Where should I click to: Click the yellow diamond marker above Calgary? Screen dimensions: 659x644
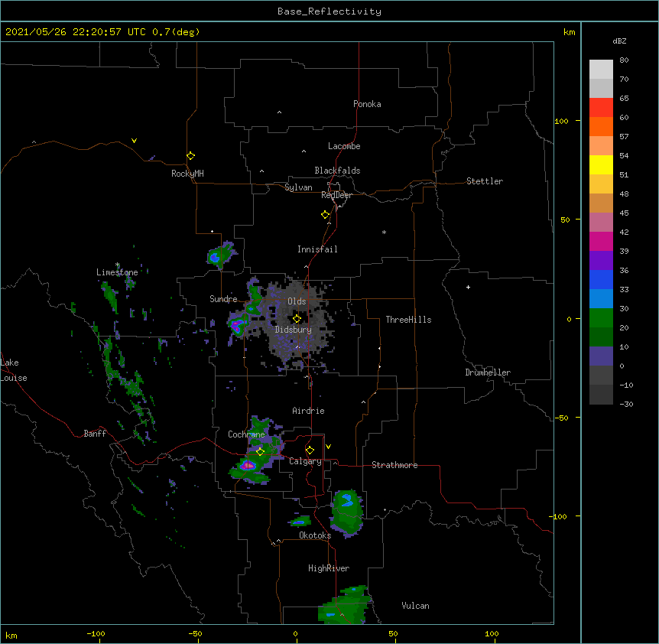tap(310, 450)
